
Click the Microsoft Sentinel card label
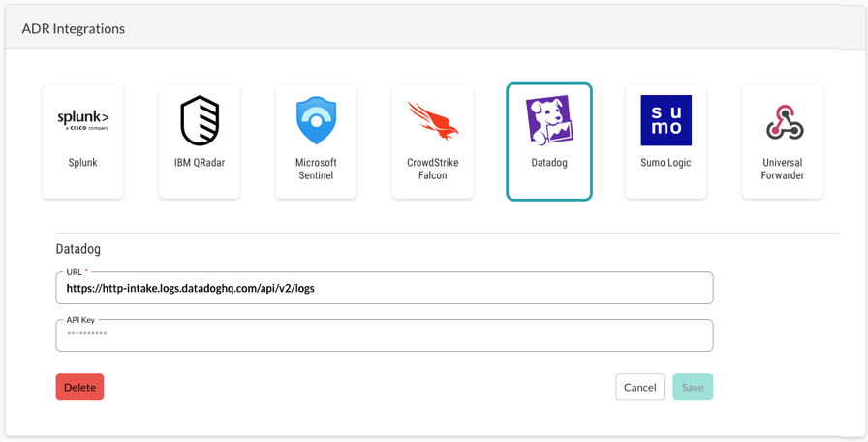(x=316, y=169)
